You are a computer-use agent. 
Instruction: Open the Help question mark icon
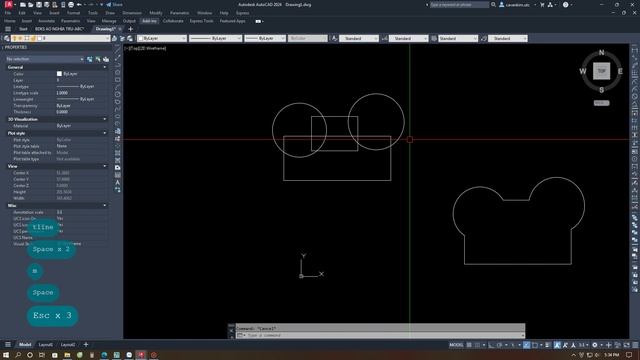click(x=565, y=4)
